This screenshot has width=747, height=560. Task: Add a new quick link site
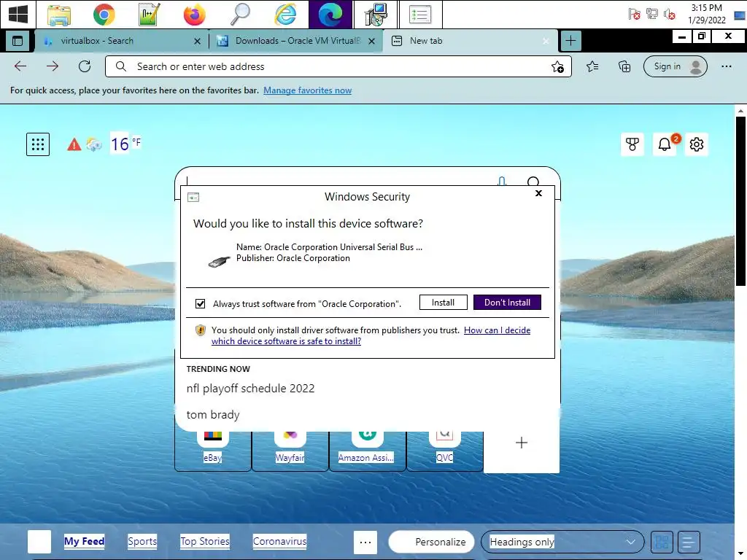click(x=522, y=443)
